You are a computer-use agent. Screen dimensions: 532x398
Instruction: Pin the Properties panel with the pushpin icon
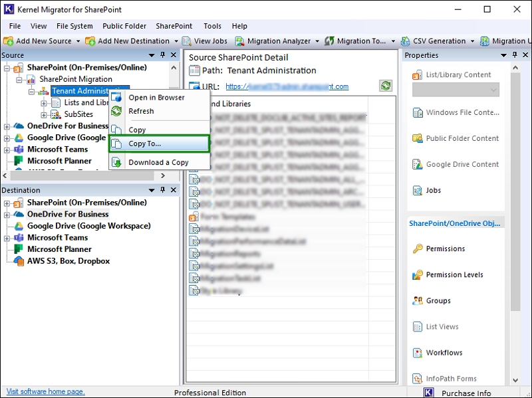coord(515,55)
